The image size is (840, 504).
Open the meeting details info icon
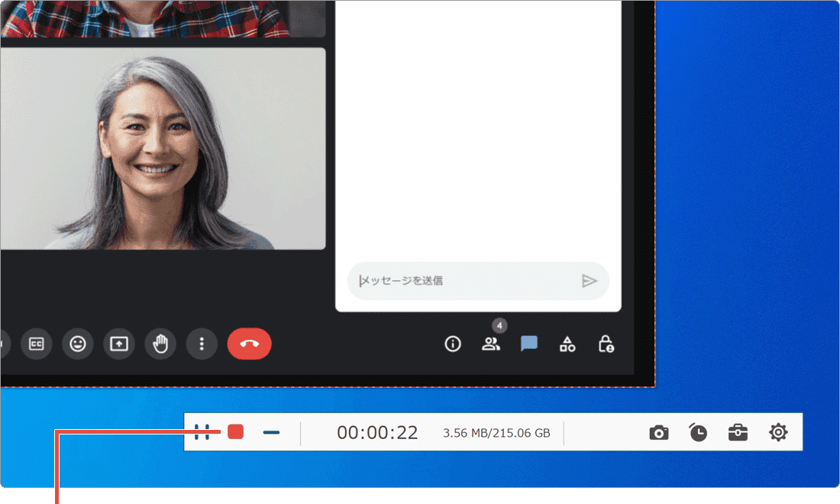[x=452, y=344]
